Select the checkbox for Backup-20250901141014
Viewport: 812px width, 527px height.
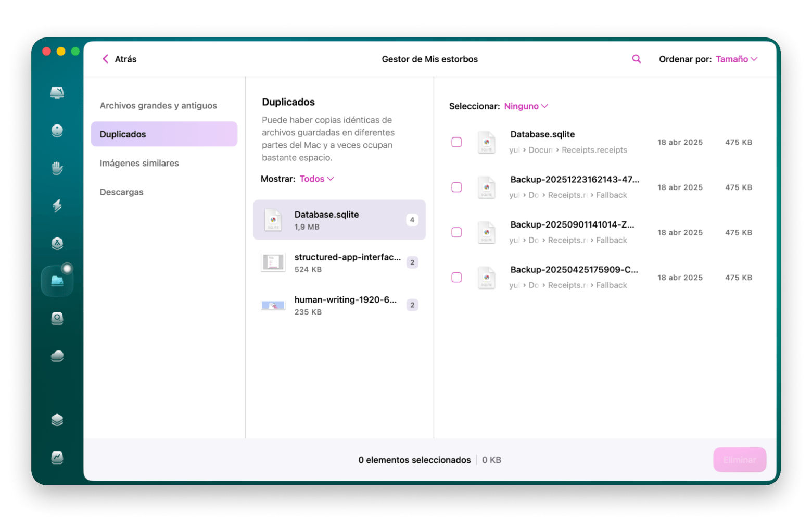[x=456, y=232]
